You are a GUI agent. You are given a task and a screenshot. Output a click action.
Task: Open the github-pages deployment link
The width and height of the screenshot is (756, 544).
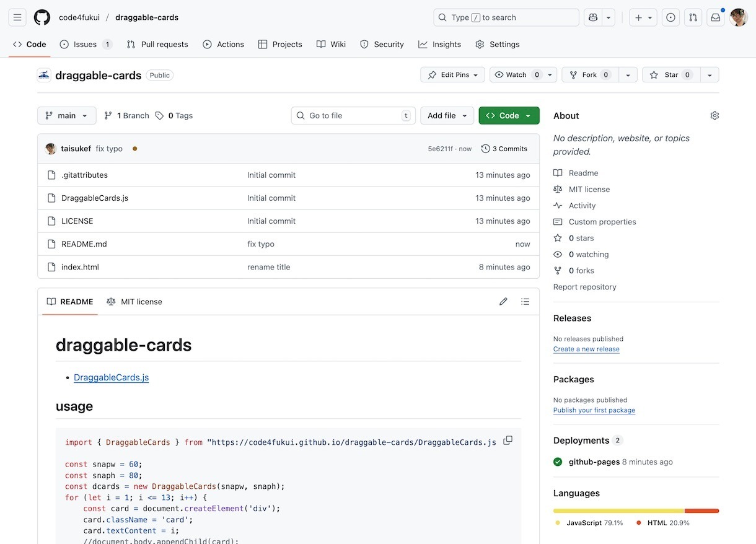pos(594,462)
